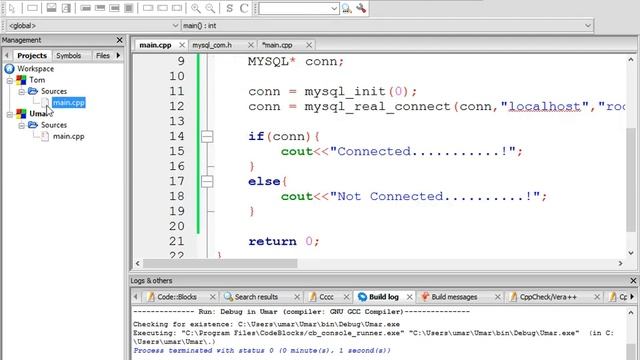Collapse the Sources folder under Umar
The width and height of the screenshot is (640, 360).
[x=22, y=125]
